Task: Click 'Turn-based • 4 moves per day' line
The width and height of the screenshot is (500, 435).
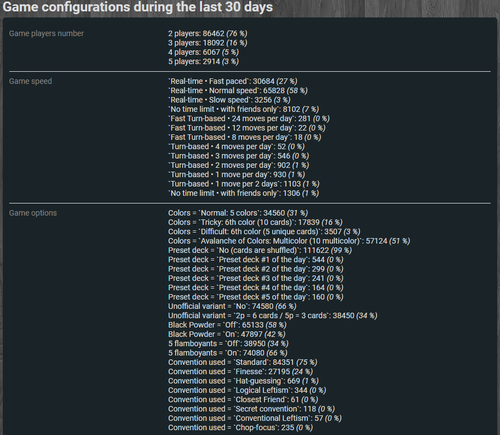Action: point(236,146)
